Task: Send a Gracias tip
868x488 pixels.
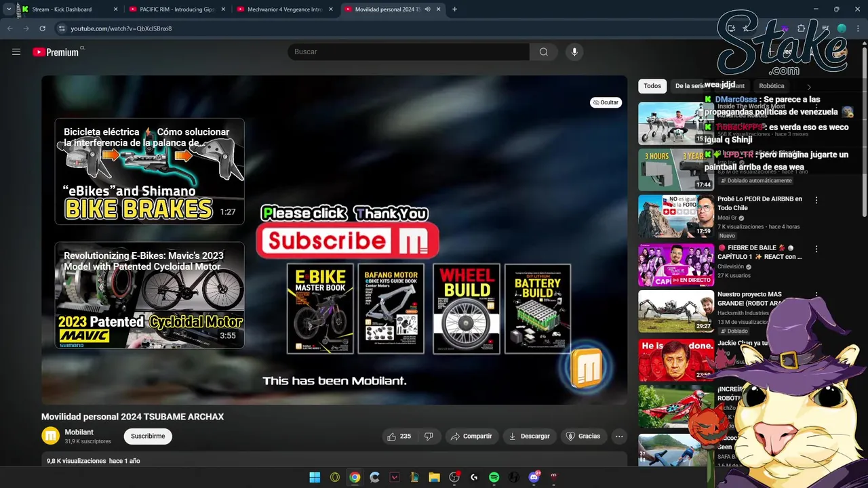Action: pos(583,436)
